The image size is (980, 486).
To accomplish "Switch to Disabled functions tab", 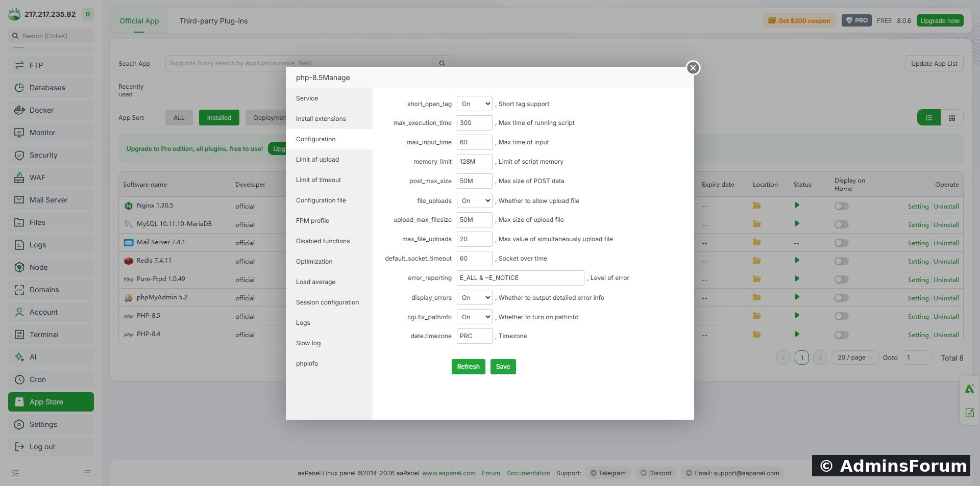I will pyautogui.click(x=329, y=241).
